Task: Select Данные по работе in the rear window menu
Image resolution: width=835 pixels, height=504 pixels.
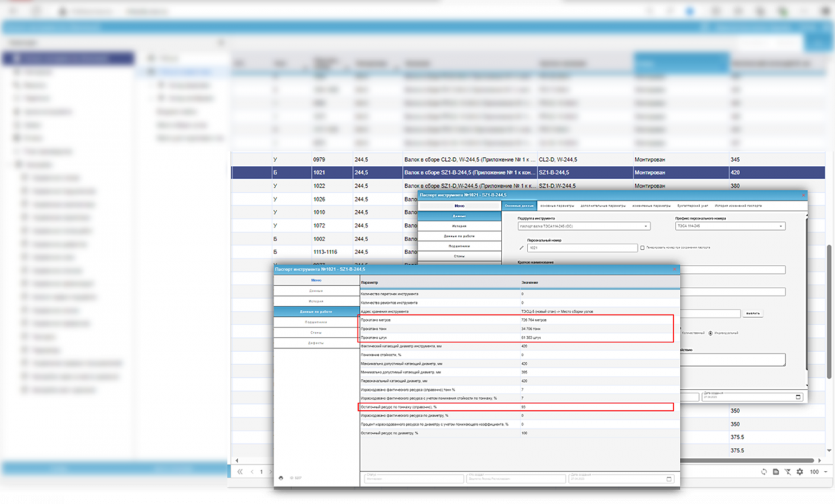Action: click(459, 236)
